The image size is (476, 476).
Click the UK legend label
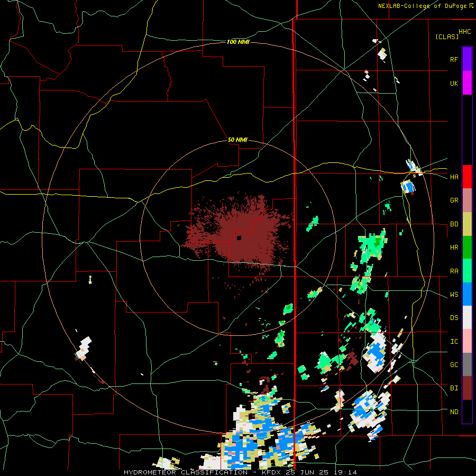tap(454, 83)
